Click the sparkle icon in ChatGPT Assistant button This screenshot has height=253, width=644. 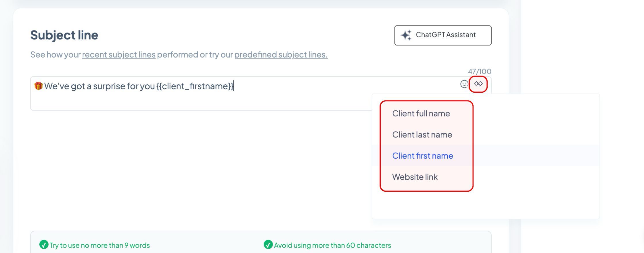pos(406,35)
